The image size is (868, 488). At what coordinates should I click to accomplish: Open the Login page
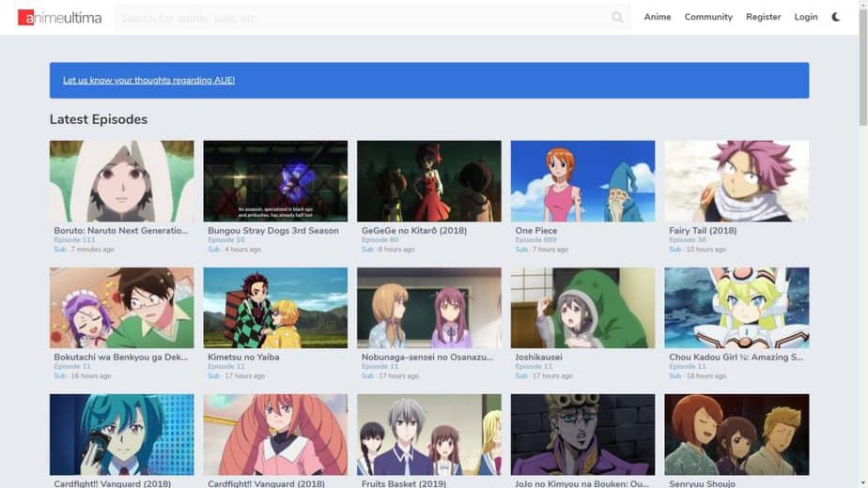805,17
